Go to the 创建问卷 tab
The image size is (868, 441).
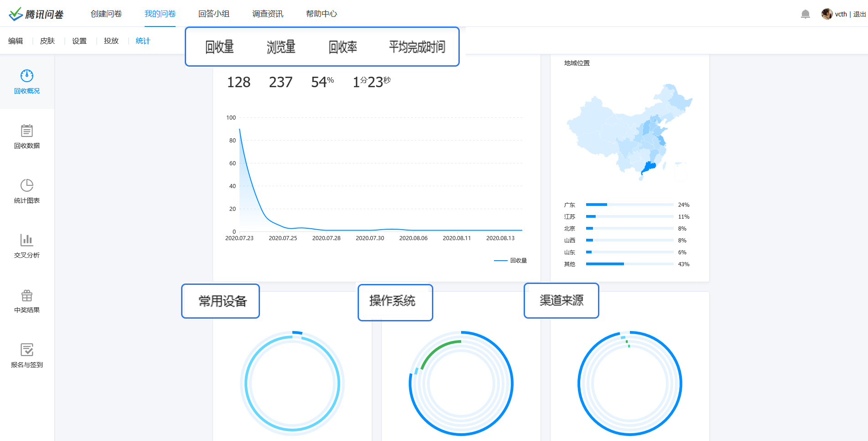(x=106, y=14)
